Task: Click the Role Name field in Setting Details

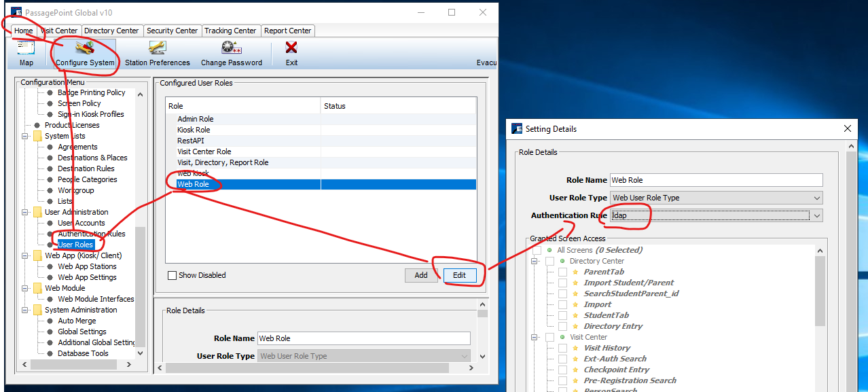Action: pos(715,180)
